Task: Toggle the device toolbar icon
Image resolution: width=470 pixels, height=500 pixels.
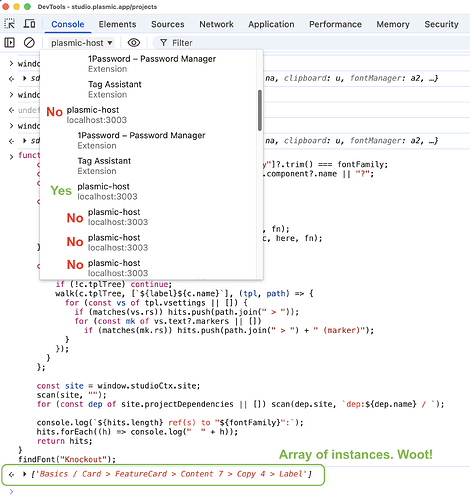Action: point(29,24)
